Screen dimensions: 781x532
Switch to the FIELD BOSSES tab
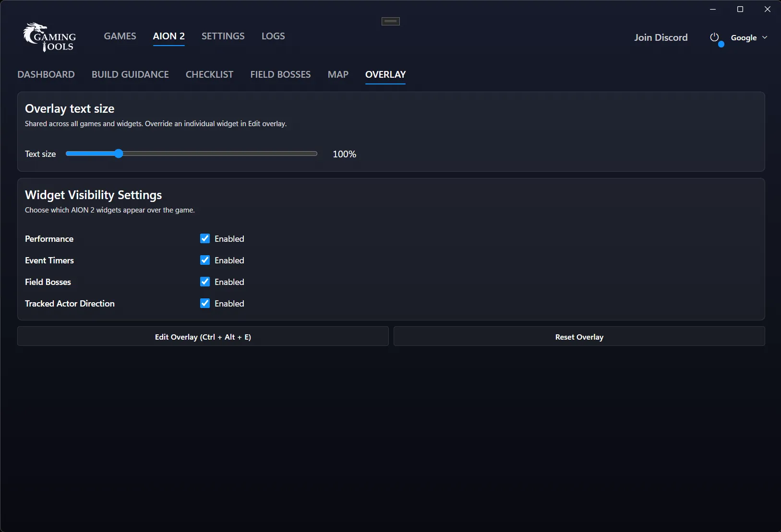[280, 74]
